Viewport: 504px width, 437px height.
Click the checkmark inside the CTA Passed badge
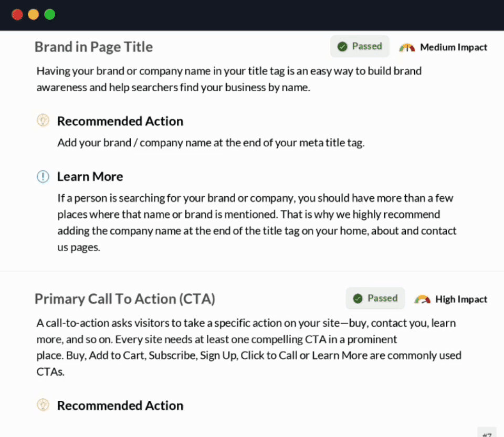[x=359, y=298]
